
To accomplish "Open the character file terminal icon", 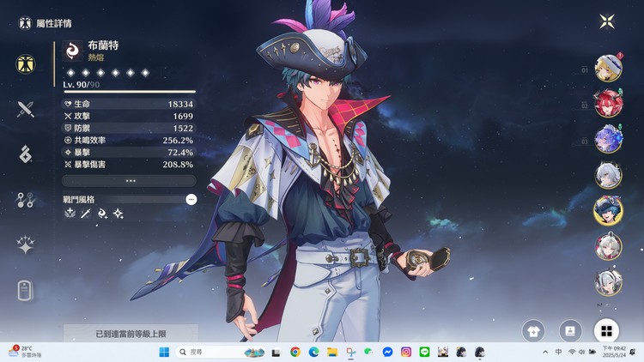I will (25, 291).
